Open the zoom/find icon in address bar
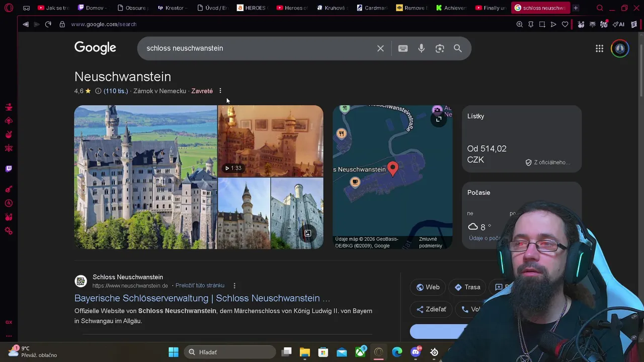The width and height of the screenshot is (644, 362). pyautogui.click(x=519, y=24)
